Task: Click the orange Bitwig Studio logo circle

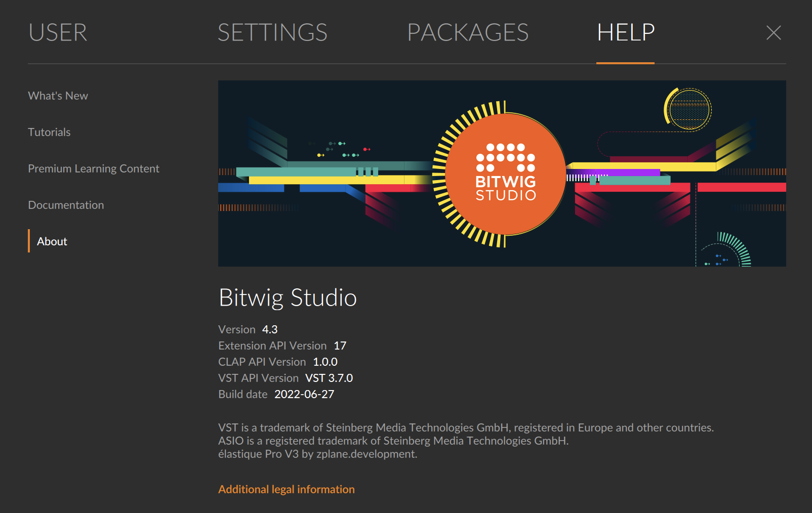Action: 505,174
